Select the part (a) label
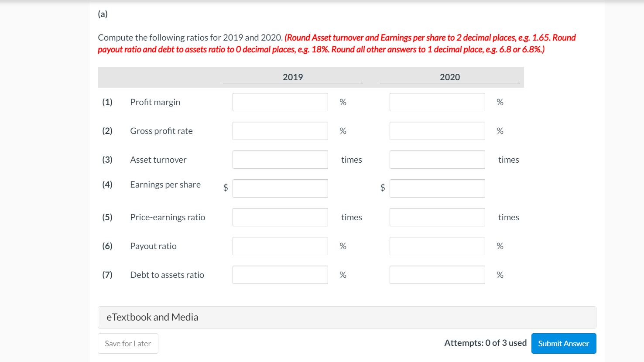The width and height of the screenshot is (644, 362). tap(103, 14)
